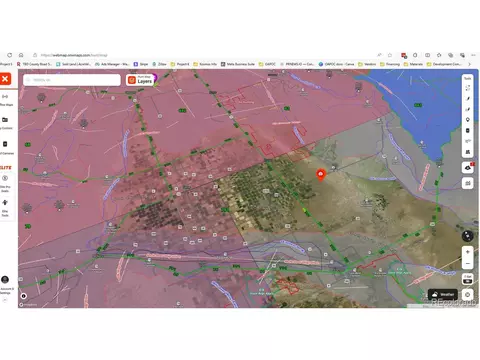Click the browser address bar URL
This screenshot has width=480, height=360.
(x=74, y=55)
